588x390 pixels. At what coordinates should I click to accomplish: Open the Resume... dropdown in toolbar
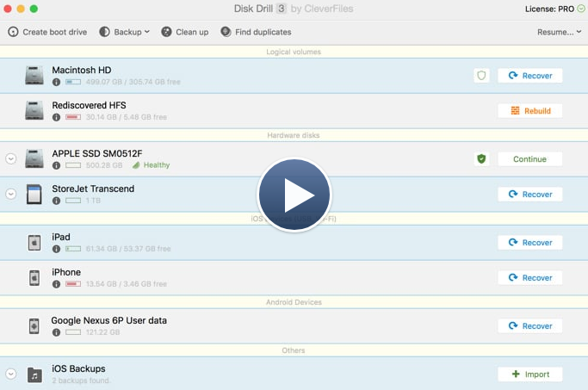557,32
